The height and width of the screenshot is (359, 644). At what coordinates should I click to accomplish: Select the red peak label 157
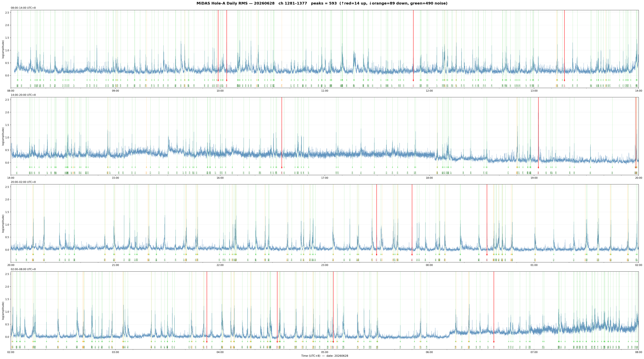coord(564,86)
